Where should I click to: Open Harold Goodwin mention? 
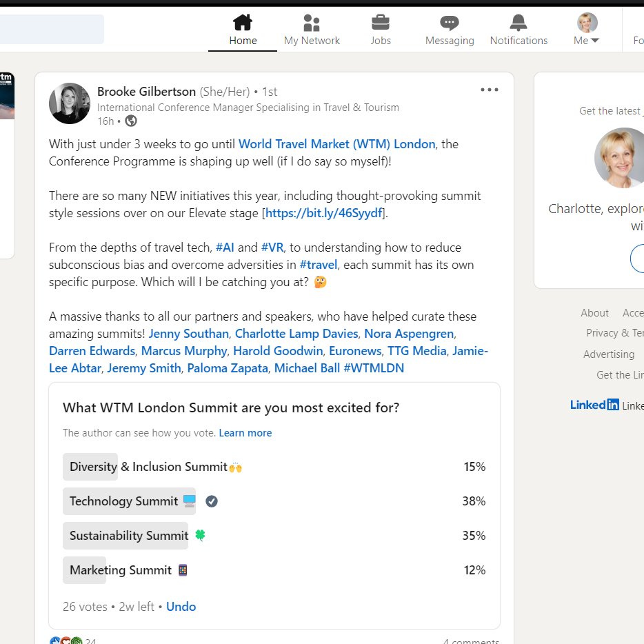click(x=278, y=351)
